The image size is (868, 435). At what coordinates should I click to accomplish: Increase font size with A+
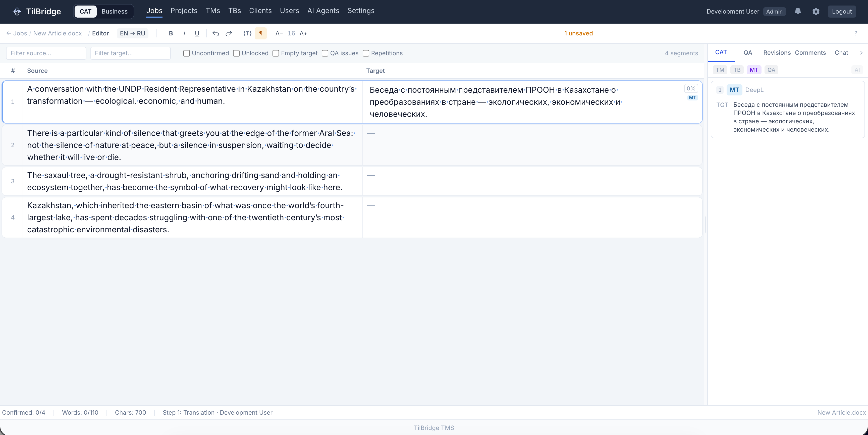pyautogui.click(x=303, y=33)
